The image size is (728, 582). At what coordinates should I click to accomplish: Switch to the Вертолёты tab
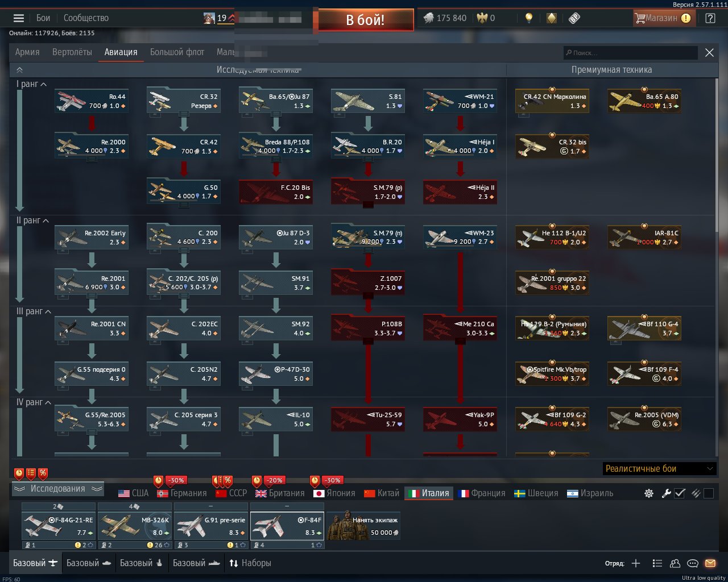point(72,52)
